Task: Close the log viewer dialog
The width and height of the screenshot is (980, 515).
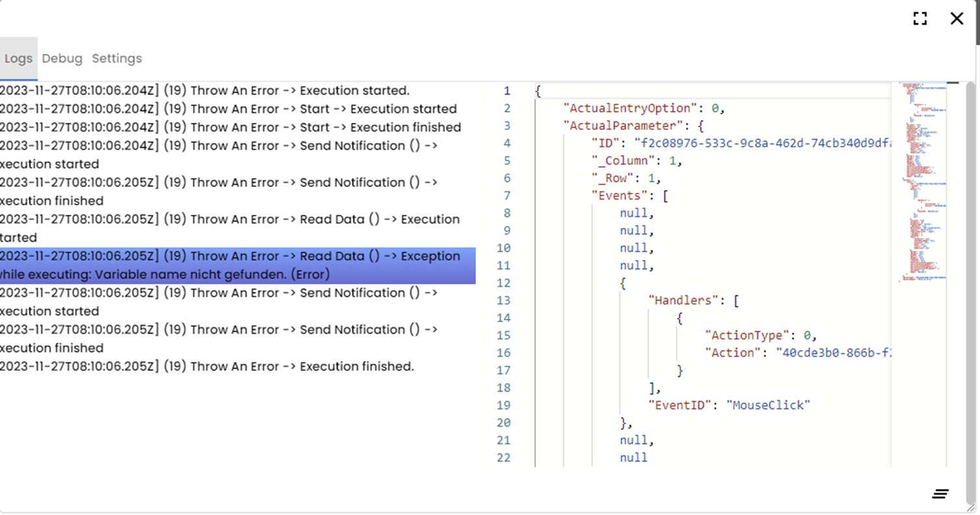Action: pyautogui.click(x=957, y=18)
